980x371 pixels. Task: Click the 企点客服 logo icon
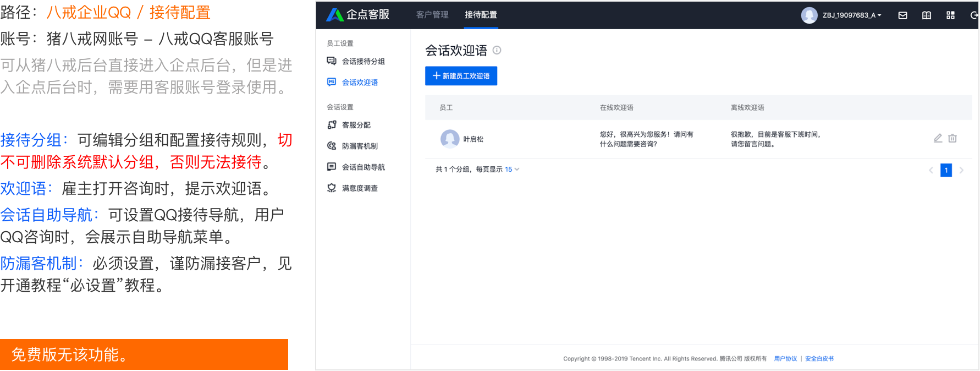click(x=334, y=15)
